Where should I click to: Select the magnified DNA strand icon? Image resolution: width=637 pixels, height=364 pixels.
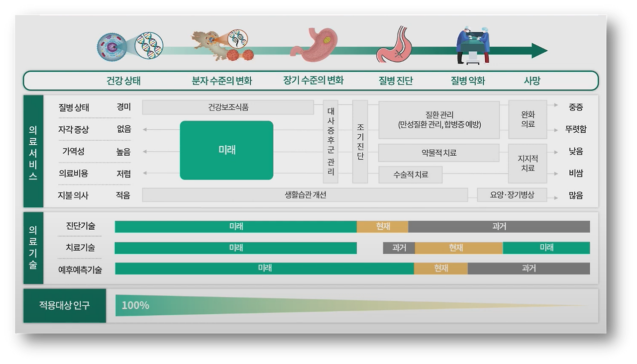pyautogui.click(x=149, y=45)
